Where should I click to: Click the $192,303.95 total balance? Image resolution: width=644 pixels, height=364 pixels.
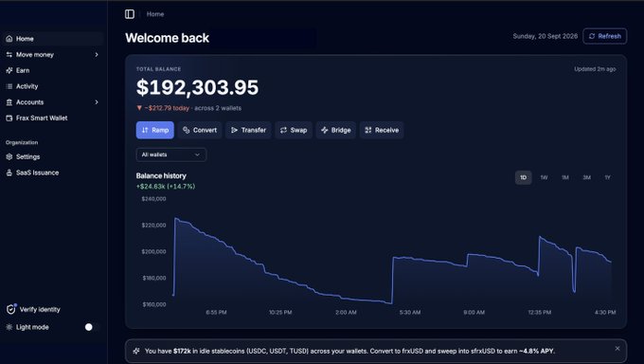point(198,87)
